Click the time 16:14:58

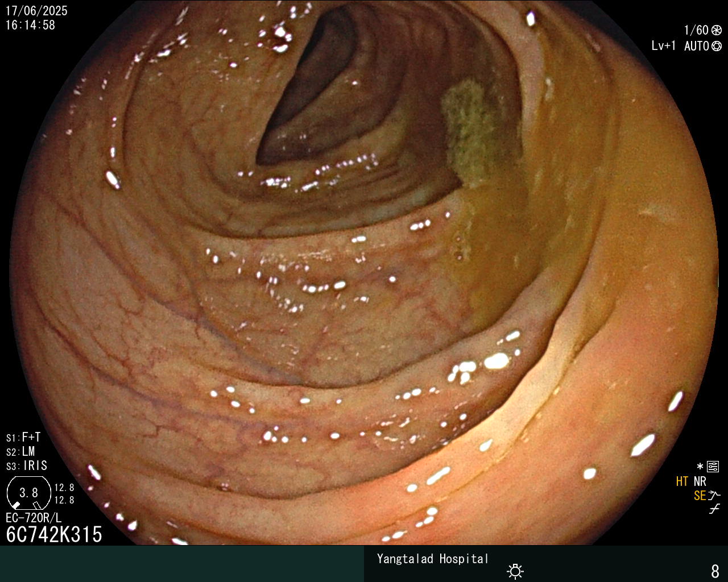pos(30,25)
